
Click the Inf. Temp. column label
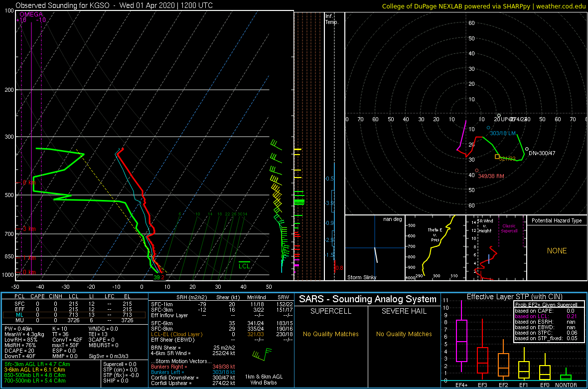(332, 19)
